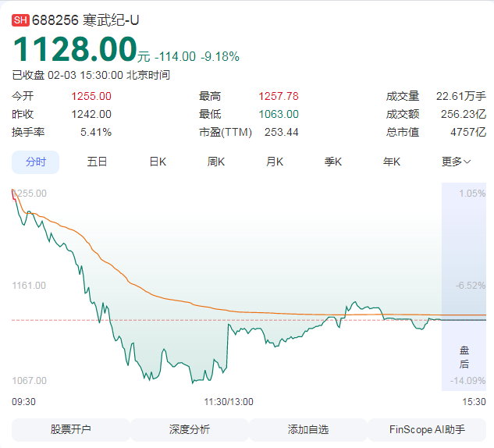
Task: Open the 年K yearly chart tab
Action: 392,162
